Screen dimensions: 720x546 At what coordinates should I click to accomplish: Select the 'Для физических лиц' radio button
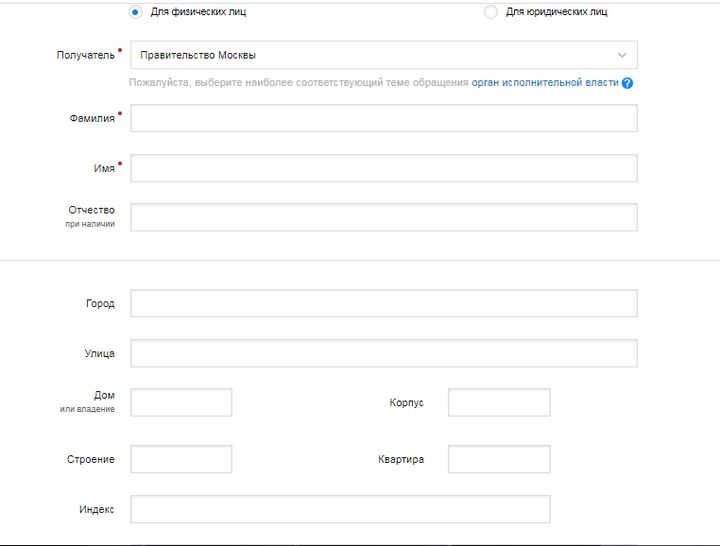coord(136,12)
